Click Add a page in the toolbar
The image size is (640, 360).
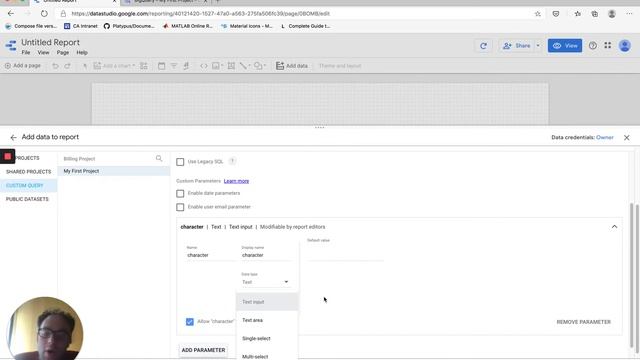coord(23,66)
